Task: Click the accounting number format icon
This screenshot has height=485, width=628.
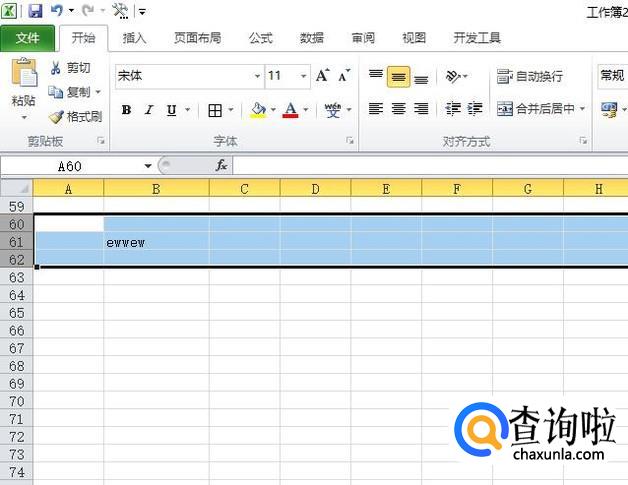Action: [609, 110]
